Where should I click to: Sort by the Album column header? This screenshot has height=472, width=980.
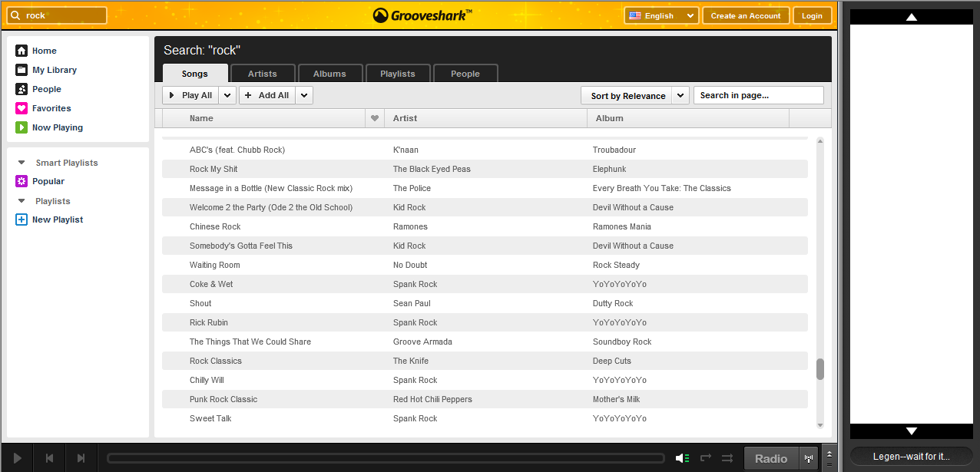[688, 118]
